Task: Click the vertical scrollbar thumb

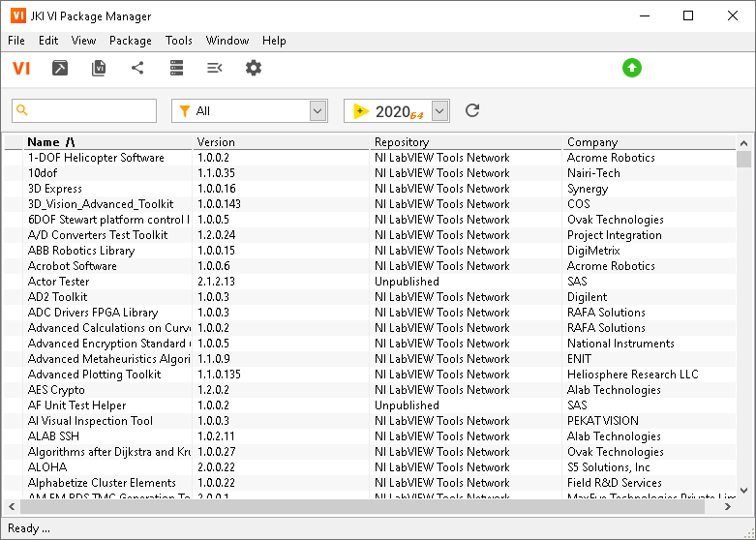Action: (x=743, y=159)
